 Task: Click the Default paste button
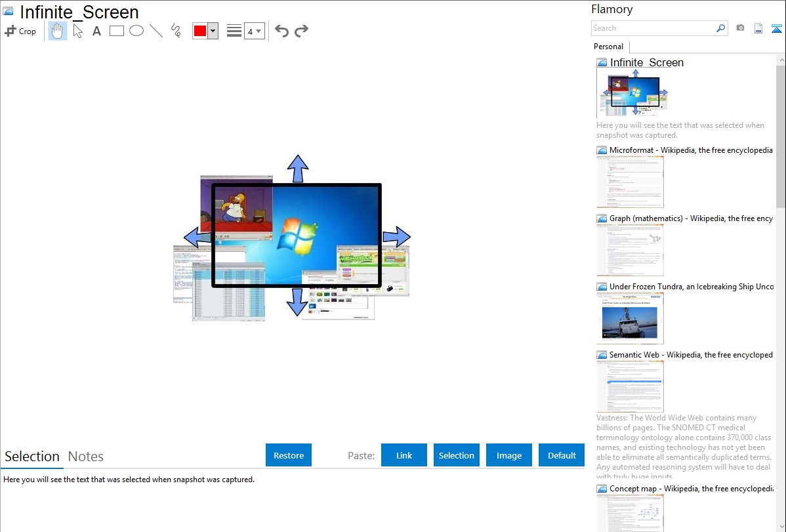click(562, 455)
